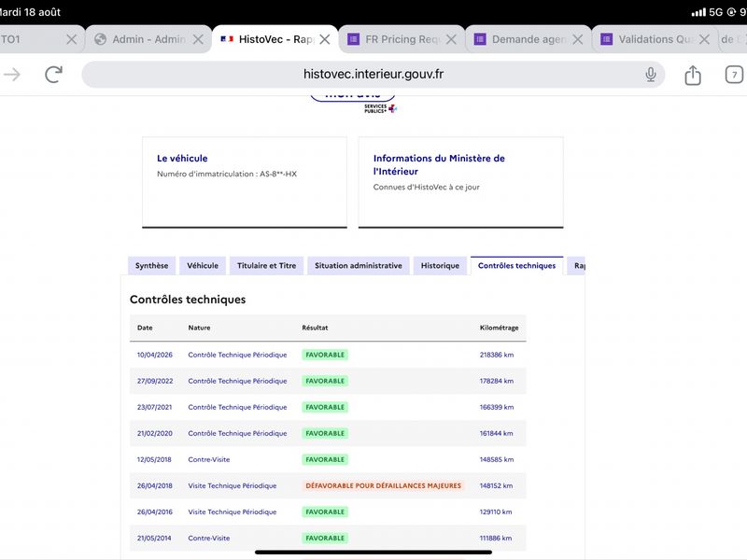Click the FAVORABLE badge for 10/04/2026

[x=325, y=355]
